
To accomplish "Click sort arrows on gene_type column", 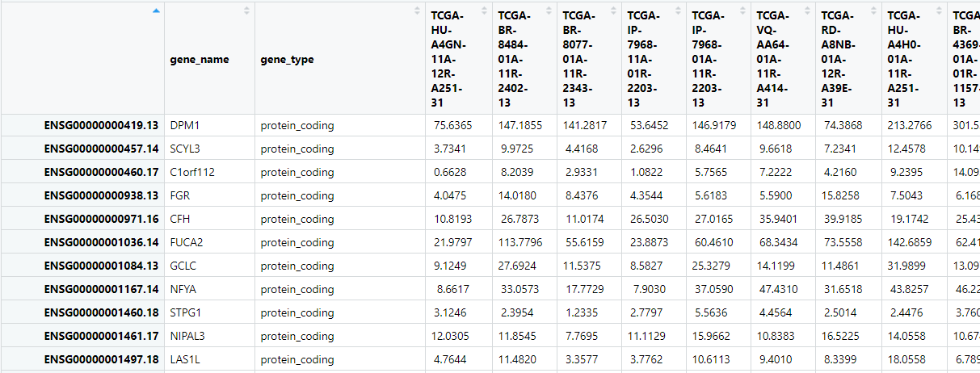I will pos(417,10).
